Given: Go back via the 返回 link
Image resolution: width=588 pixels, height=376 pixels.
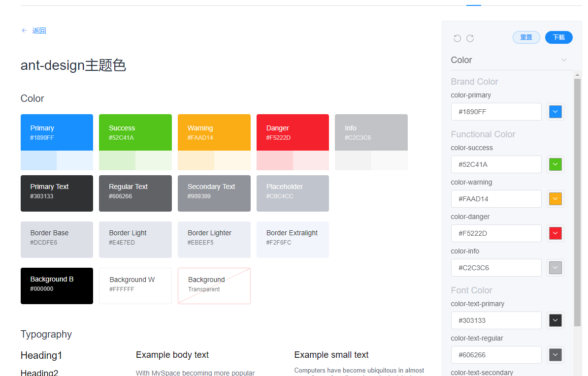Looking at the screenshot, I should [39, 31].
